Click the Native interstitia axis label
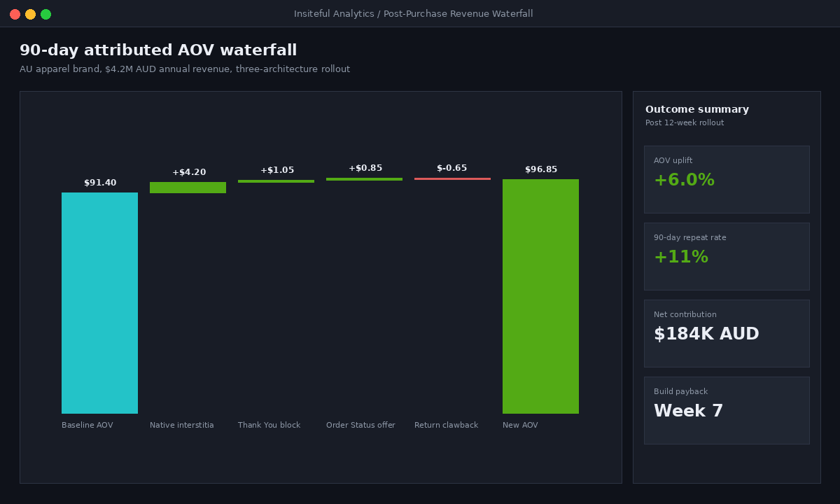The height and width of the screenshot is (504, 840). [182, 425]
